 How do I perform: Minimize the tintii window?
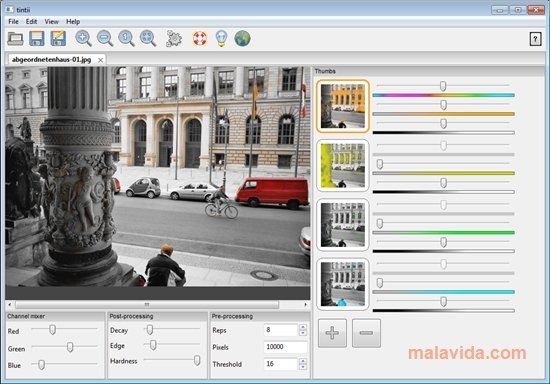coord(499,10)
